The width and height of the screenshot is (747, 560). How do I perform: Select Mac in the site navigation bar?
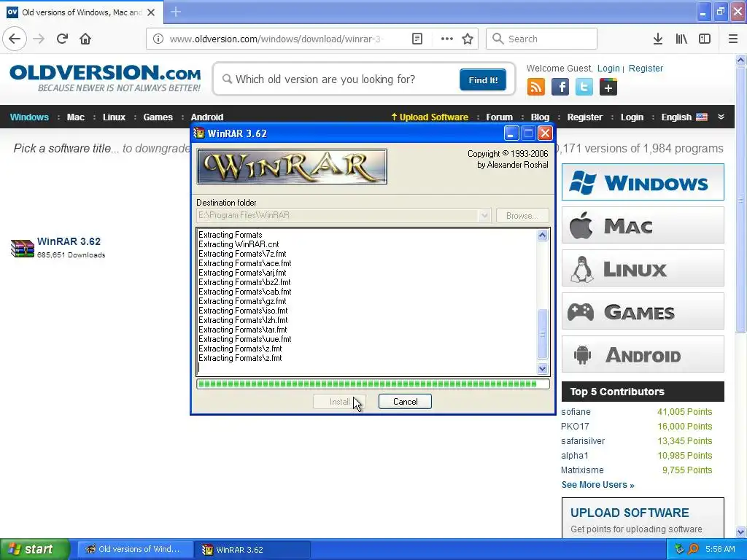pyautogui.click(x=76, y=117)
